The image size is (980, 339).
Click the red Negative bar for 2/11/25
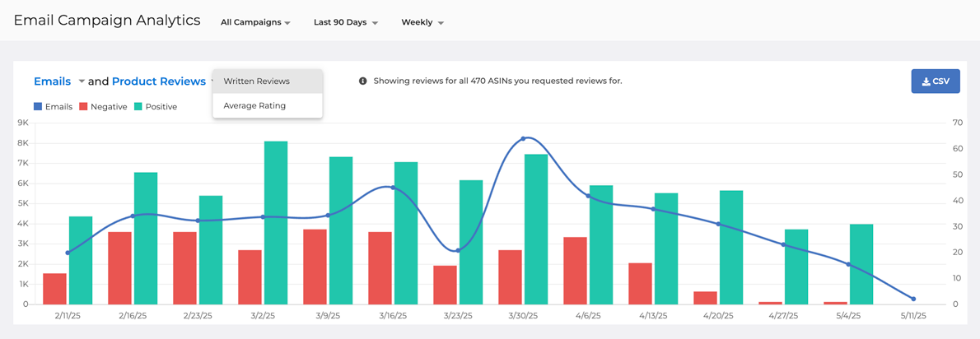(54, 288)
